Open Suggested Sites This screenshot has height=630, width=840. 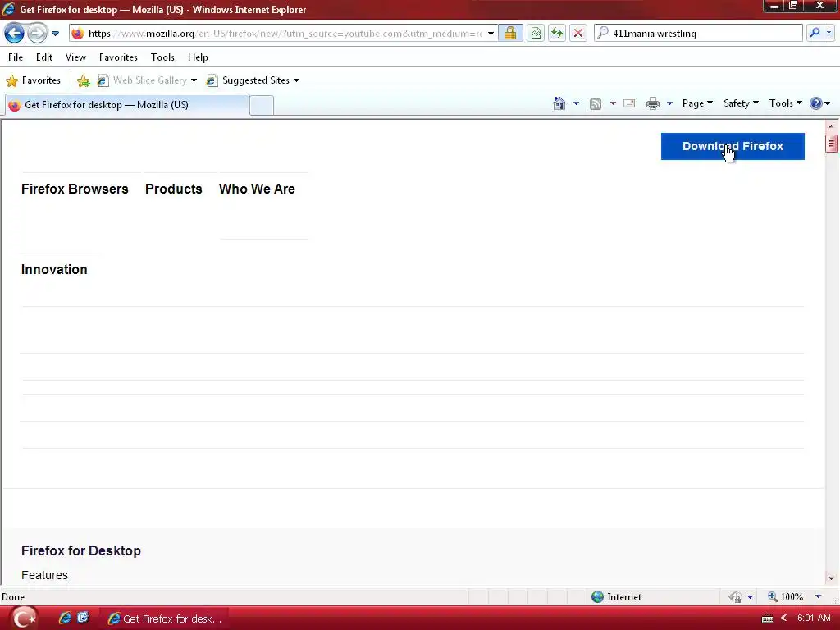tap(253, 80)
